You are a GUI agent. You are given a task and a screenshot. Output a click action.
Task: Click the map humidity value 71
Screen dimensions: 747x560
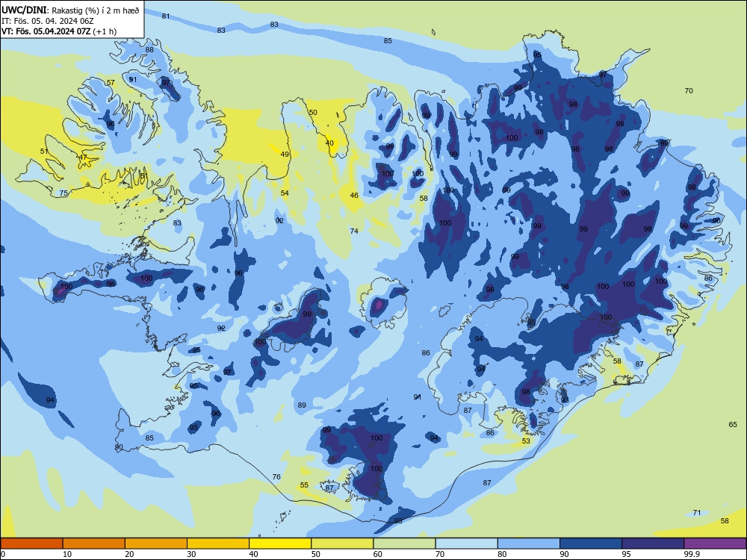tap(697, 513)
